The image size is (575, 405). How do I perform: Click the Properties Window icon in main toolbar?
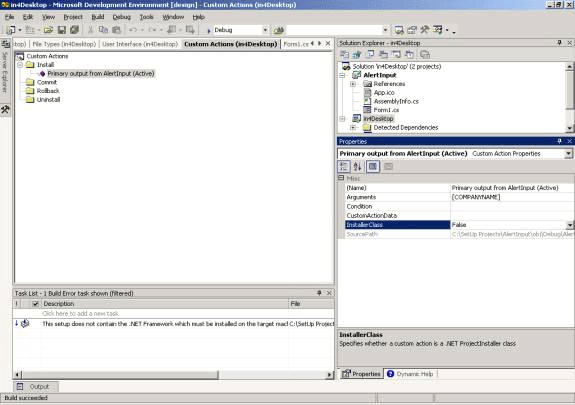tap(412, 30)
